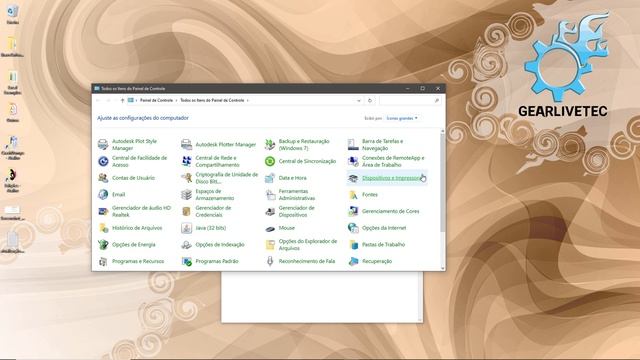
Task: Select the Recycle Bin desktop icon
Action: tap(13, 15)
